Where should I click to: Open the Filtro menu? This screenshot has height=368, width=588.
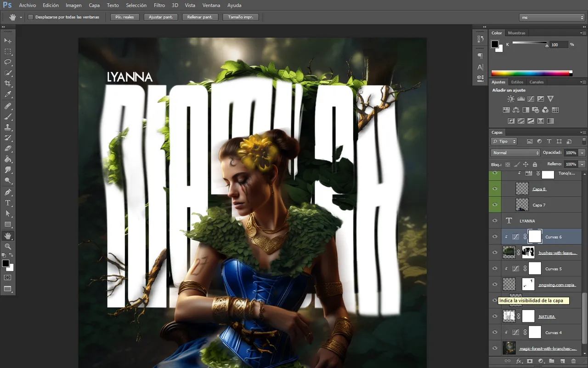159,6
